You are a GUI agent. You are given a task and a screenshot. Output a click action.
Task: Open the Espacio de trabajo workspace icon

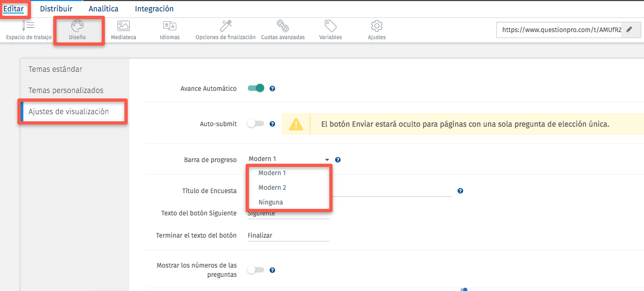(28, 26)
